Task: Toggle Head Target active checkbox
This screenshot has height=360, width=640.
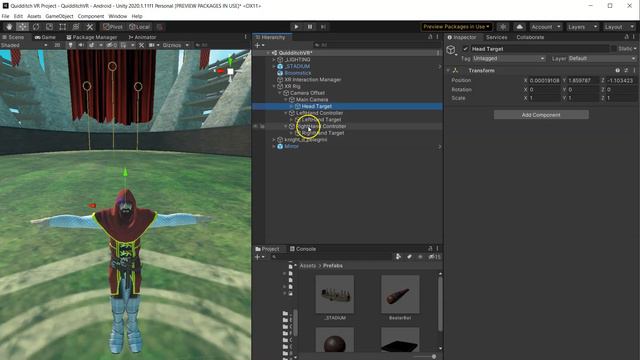Action: point(465,49)
